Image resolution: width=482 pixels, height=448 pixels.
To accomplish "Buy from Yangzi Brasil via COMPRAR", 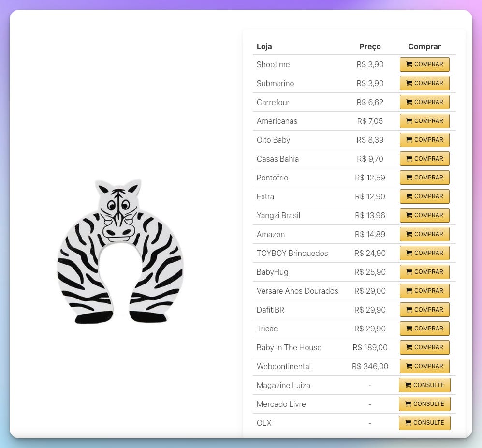I will coord(424,215).
